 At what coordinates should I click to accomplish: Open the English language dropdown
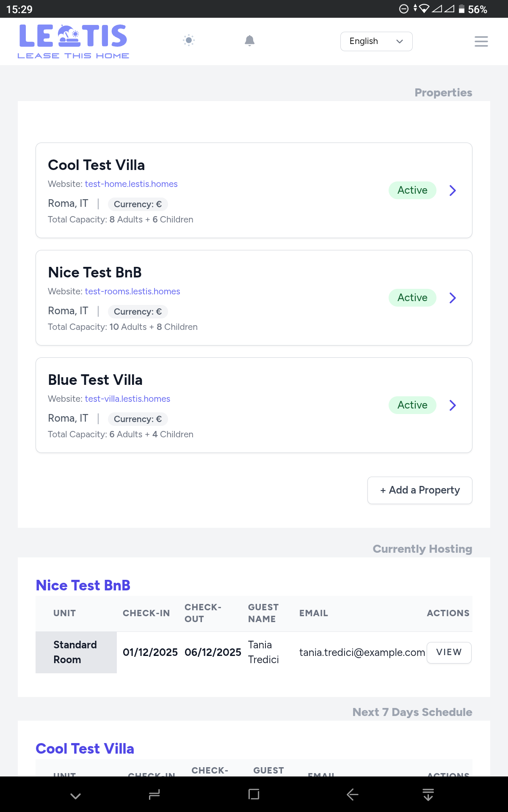pyautogui.click(x=376, y=41)
